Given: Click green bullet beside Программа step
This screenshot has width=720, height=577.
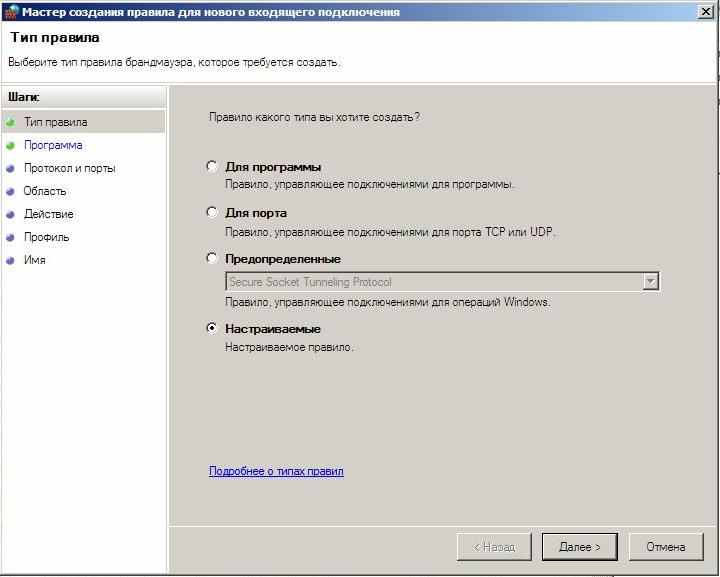Looking at the screenshot, I should 11,145.
